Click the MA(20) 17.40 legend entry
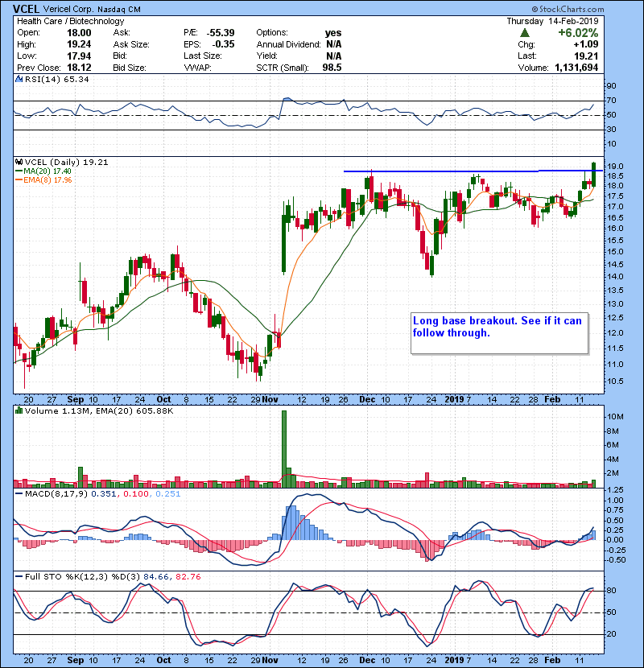The height and width of the screenshot is (668, 644). (47, 171)
